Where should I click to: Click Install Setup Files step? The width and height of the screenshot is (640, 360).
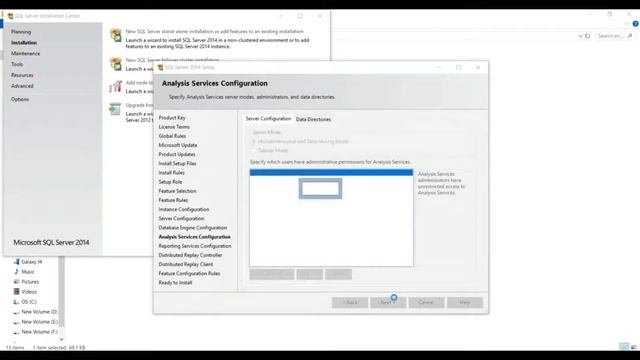coord(177,163)
